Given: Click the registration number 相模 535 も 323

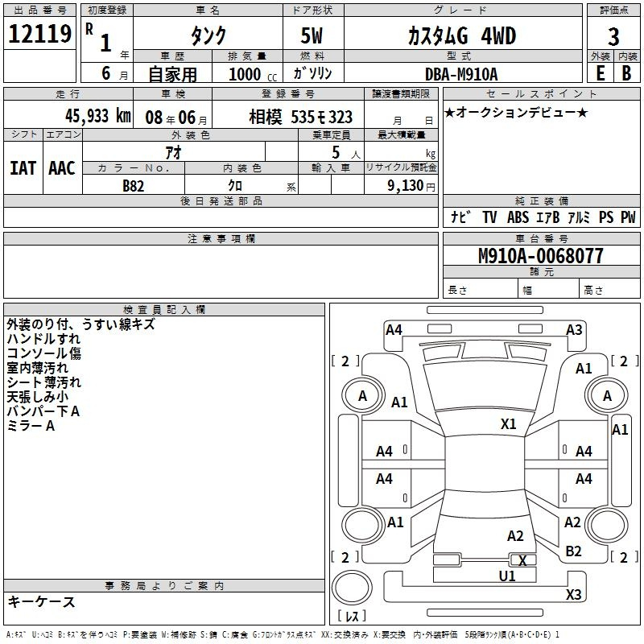Looking at the screenshot, I should (x=300, y=118).
